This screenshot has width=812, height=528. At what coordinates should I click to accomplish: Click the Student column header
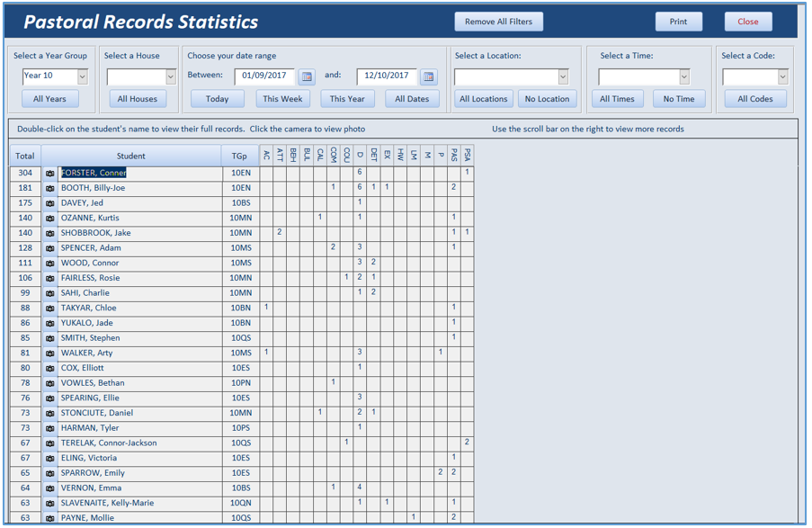tap(131, 156)
